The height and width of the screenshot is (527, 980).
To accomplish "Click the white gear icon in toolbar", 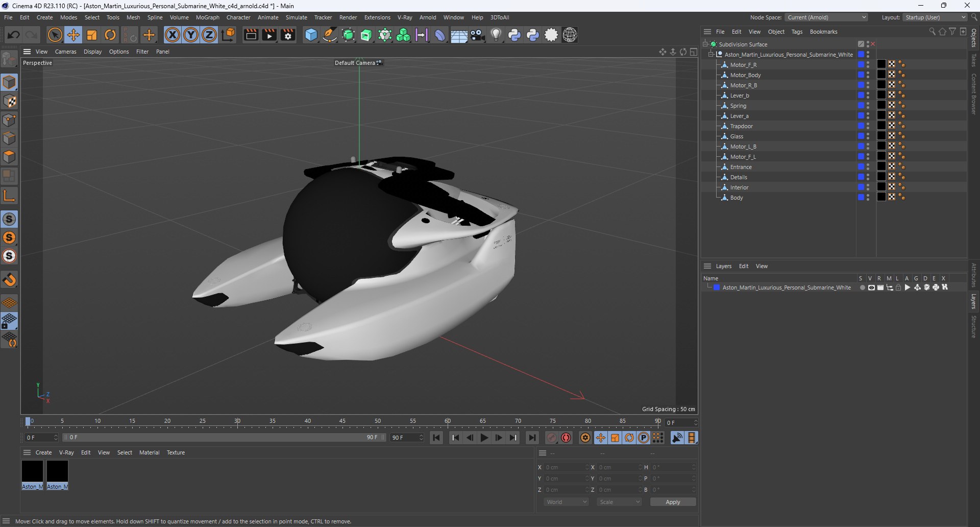I will (551, 35).
